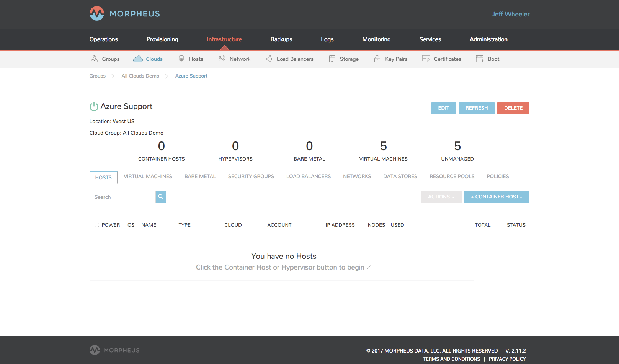The image size is (619, 364).
Task: Sort by Cloud column header
Action: (x=233, y=225)
